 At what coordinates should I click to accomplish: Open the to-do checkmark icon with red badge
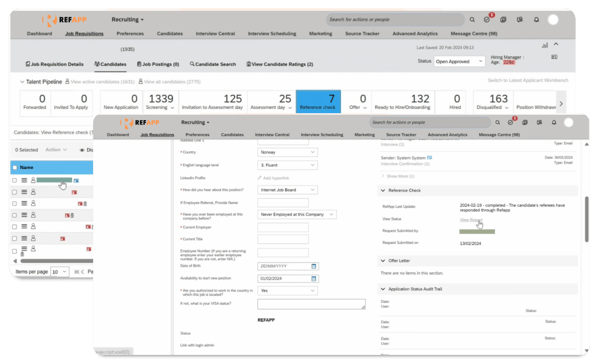click(487, 20)
